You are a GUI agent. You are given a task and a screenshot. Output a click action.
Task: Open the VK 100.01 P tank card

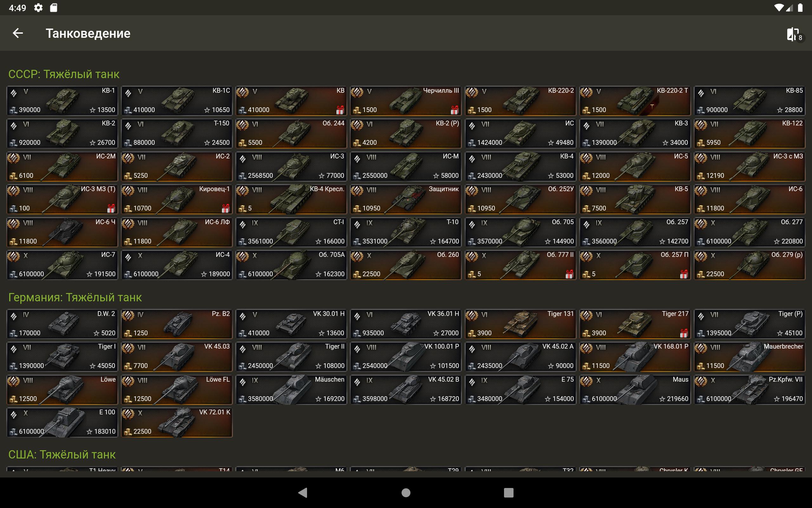tap(406, 357)
